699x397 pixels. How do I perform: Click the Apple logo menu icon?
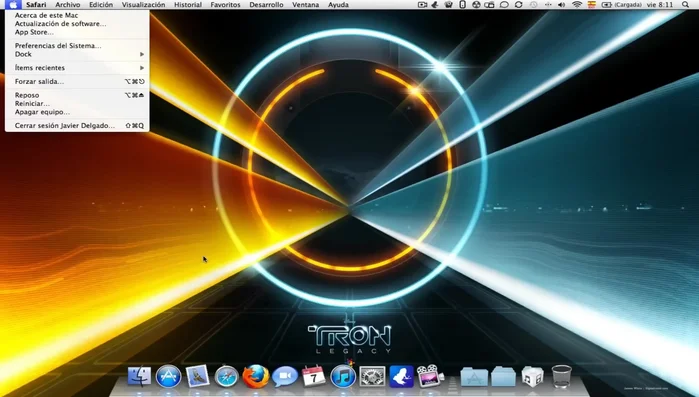(x=13, y=5)
